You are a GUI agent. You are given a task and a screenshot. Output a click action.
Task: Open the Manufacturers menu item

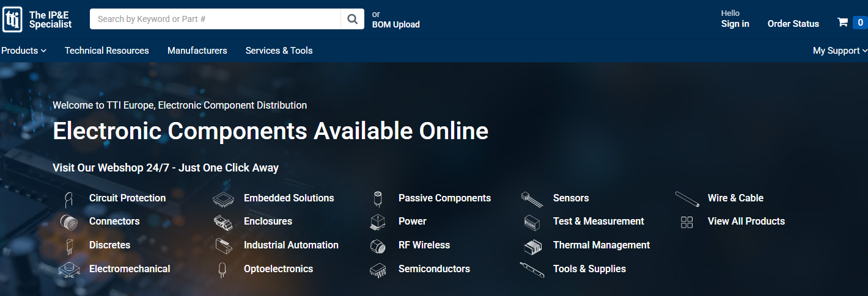tap(197, 51)
